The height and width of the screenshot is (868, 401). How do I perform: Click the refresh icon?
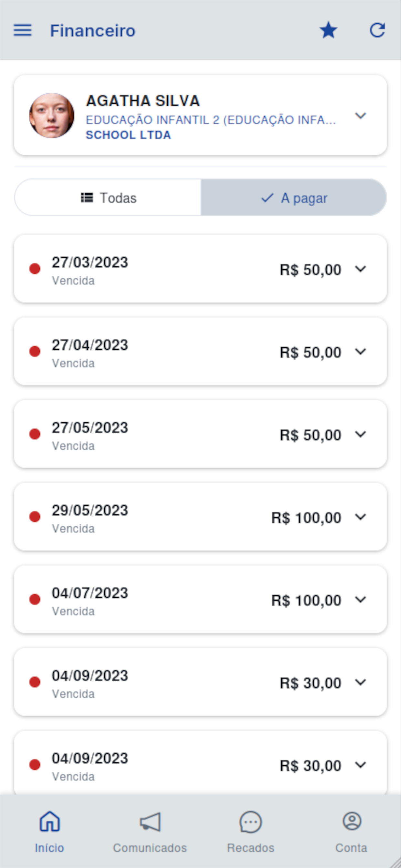coord(377,30)
